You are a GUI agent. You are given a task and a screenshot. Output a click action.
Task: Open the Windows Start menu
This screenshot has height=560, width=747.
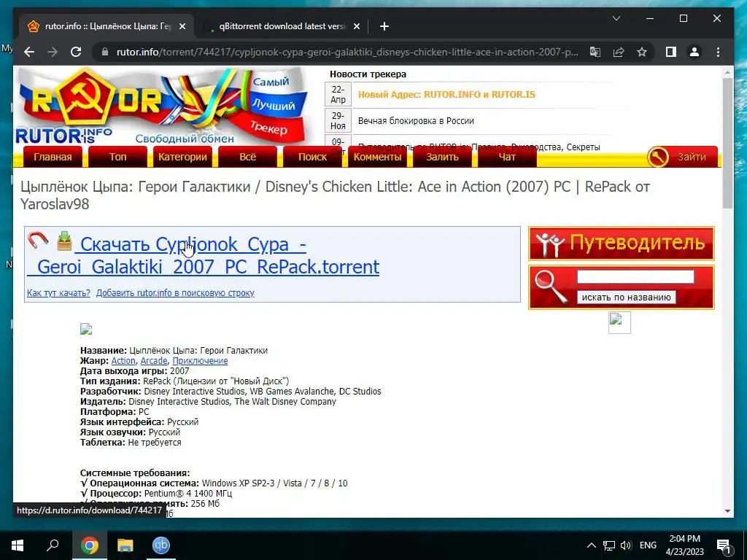(18, 545)
